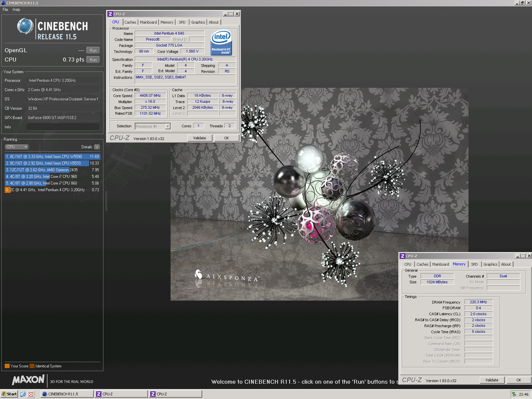Select ranking row Xeon CPU X5570
The height and width of the screenshot is (399, 532).
pyautogui.click(x=52, y=163)
